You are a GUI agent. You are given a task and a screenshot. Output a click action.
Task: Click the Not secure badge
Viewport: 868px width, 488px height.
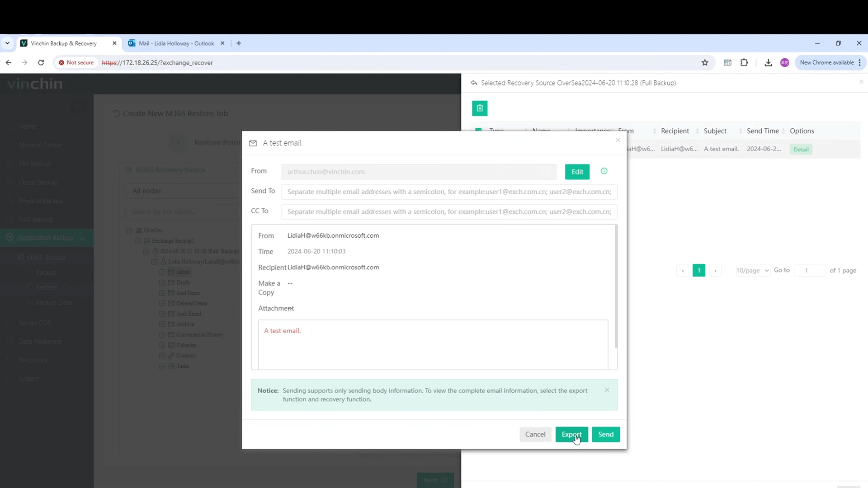click(x=76, y=63)
